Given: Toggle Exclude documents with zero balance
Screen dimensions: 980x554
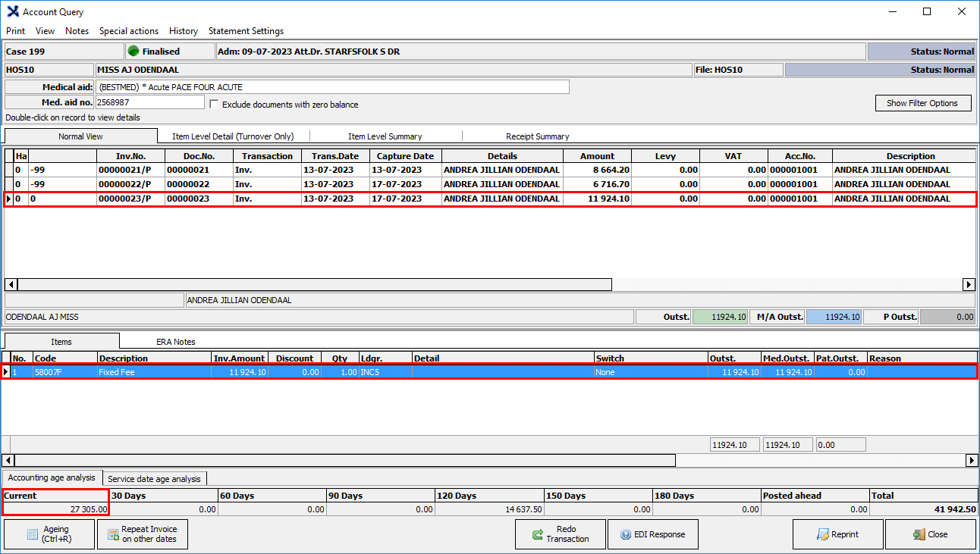Looking at the screenshot, I should click(x=214, y=104).
